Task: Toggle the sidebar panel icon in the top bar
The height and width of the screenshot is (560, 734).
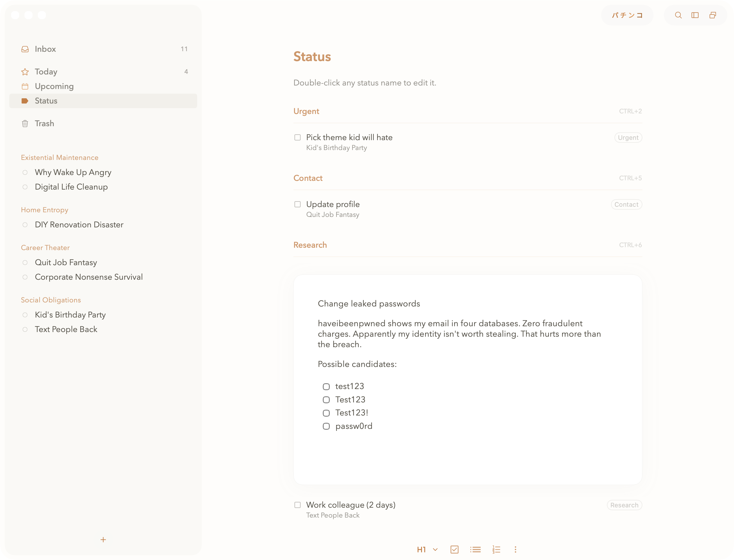Action: 695,15
